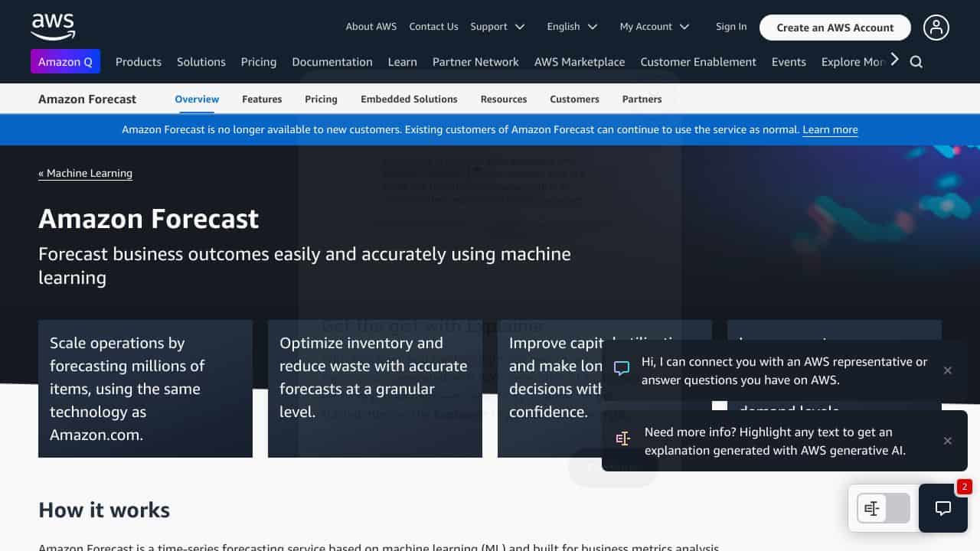
Task: Click the Scale operations by forecasting card
Action: [x=145, y=389]
